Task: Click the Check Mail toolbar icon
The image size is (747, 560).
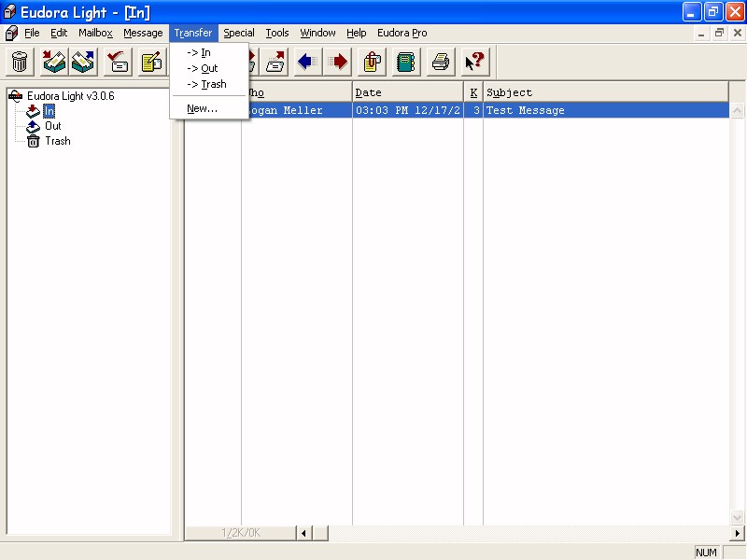Action: (x=118, y=62)
